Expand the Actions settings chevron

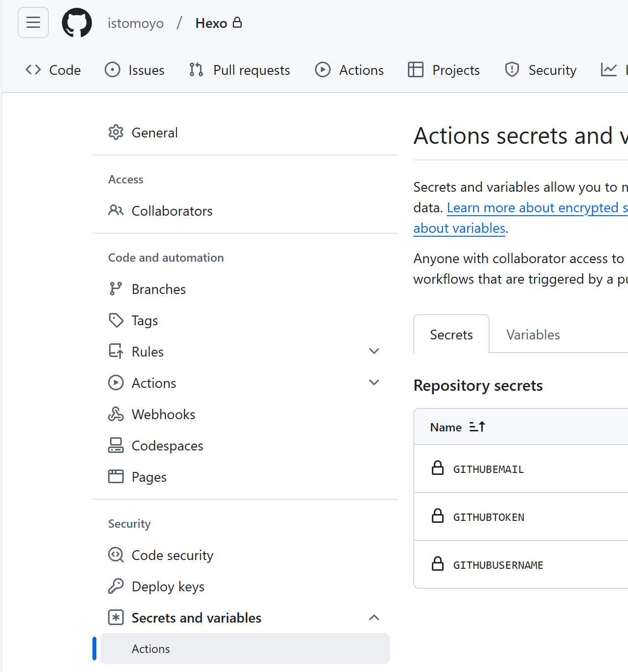pyautogui.click(x=374, y=382)
